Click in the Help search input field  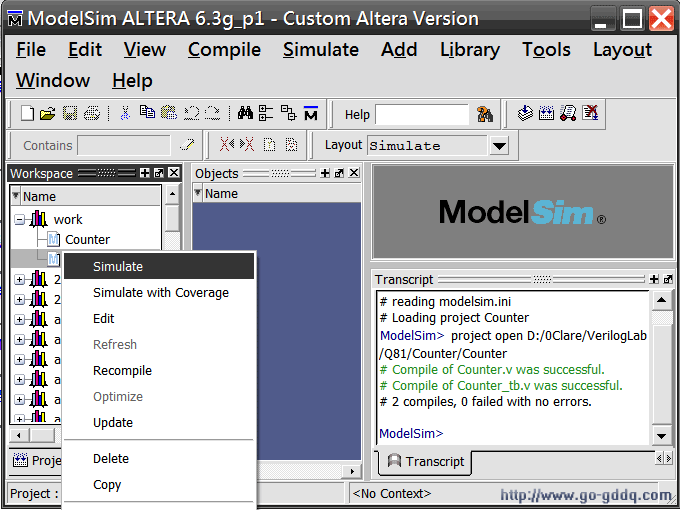pyautogui.click(x=421, y=115)
